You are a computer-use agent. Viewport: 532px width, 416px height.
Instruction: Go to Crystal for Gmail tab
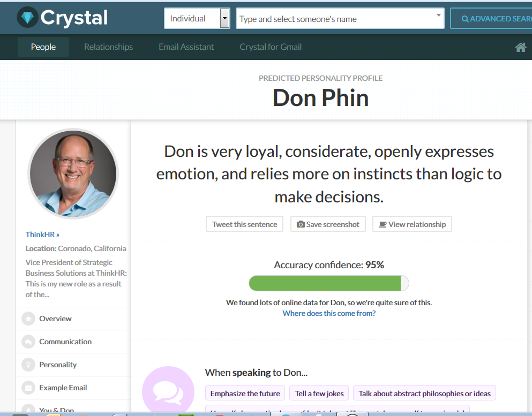click(271, 47)
